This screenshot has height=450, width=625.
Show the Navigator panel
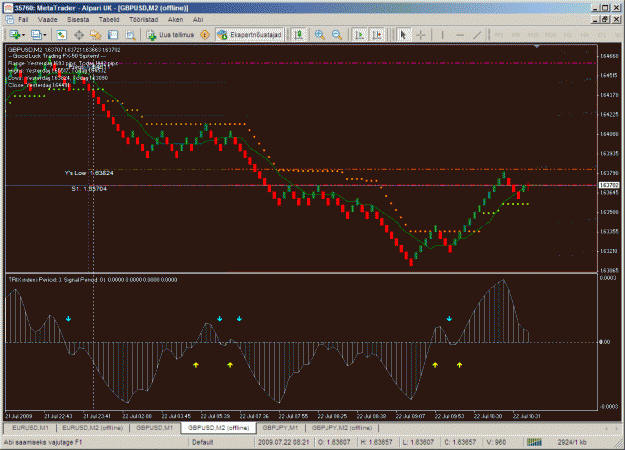coord(96,35)
